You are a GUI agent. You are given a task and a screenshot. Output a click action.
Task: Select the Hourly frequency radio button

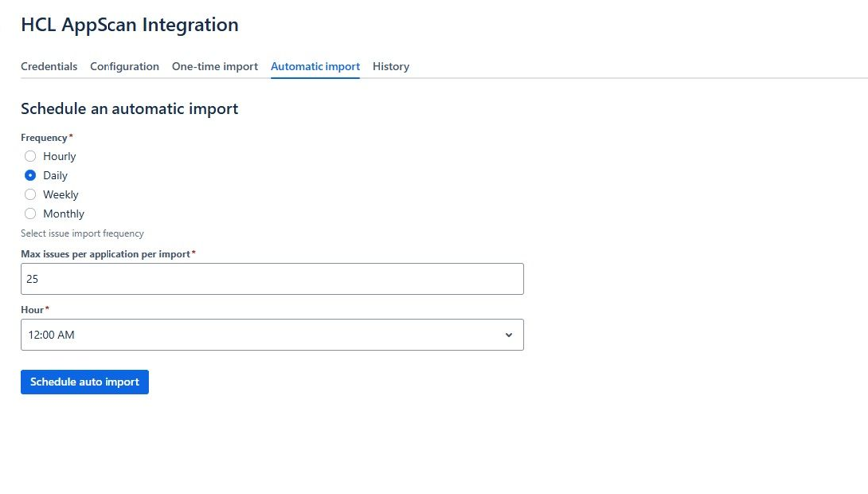[x=30, y=156]
